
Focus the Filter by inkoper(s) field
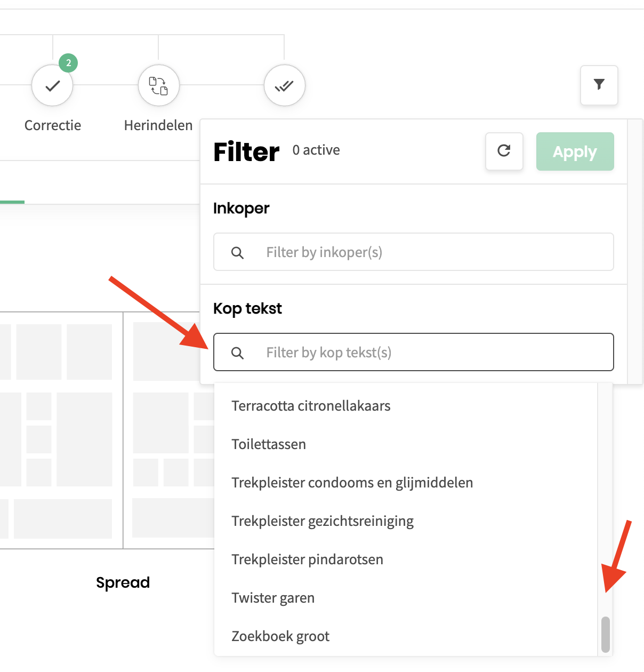point(413,252)
